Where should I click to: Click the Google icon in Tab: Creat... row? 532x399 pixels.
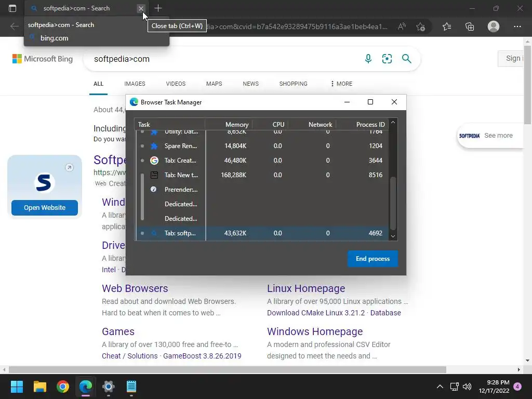point(154,161)
